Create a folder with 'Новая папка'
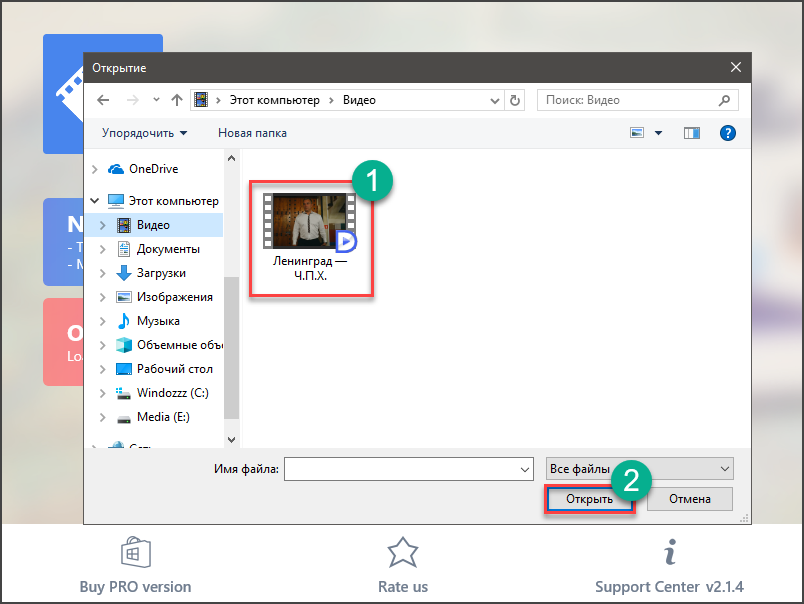804x604 pixels. pos(252,133)
